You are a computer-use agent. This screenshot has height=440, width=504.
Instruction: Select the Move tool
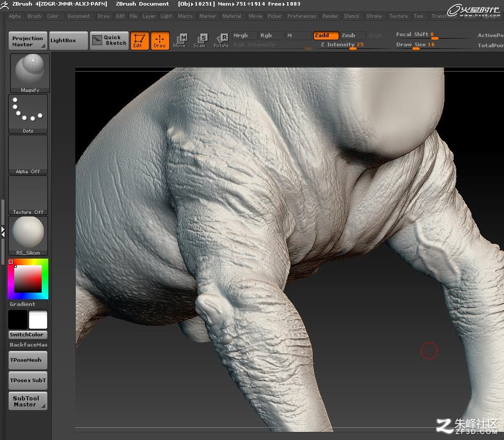click(180, 41)
